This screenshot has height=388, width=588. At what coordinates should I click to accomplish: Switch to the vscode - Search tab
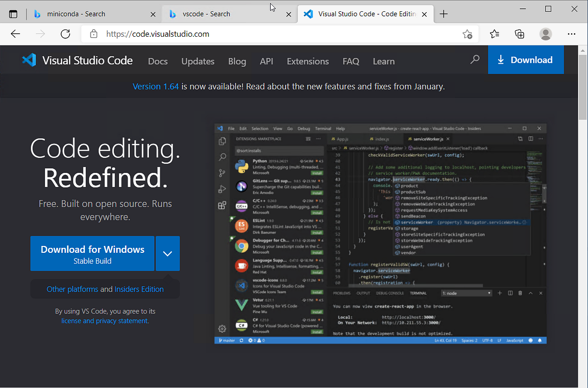click(x=229, y=14)
